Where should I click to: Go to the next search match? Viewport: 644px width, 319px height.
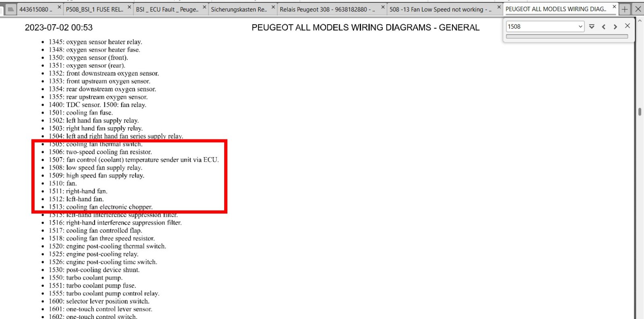(615, 27)
